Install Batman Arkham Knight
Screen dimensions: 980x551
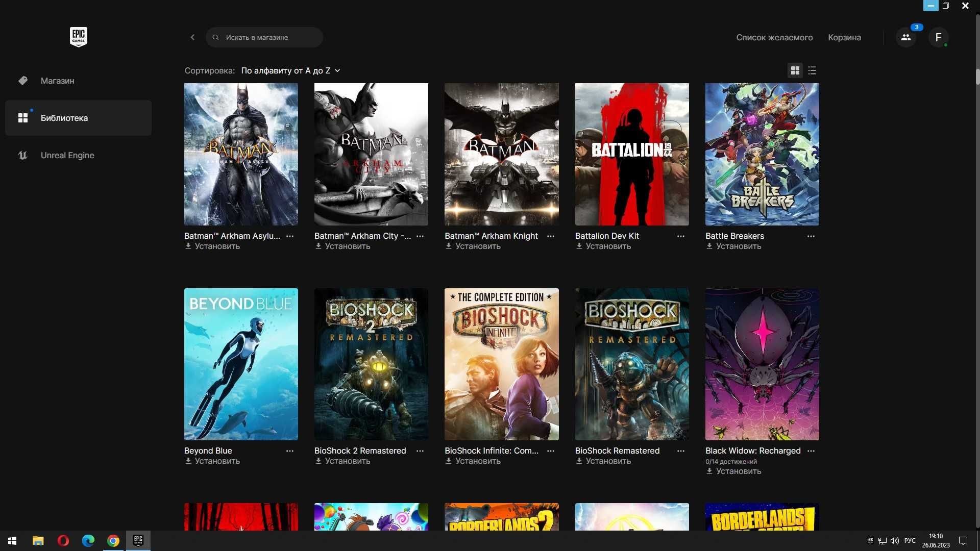[x=473, y=246]
